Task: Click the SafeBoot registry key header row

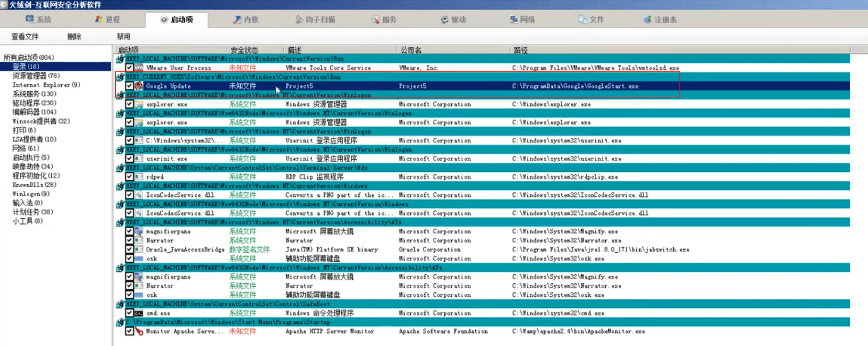Action: click(x=483, y=304)
